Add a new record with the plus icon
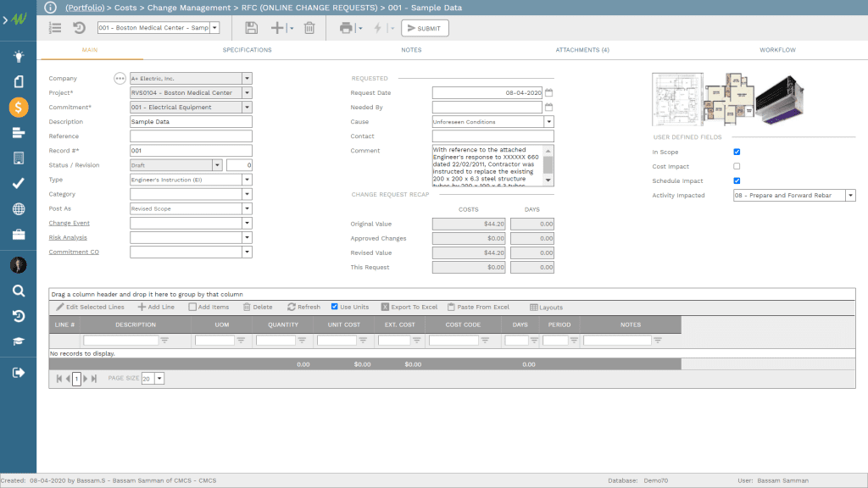This screenshot has width=868, height=488. click(x=278, y=28)
